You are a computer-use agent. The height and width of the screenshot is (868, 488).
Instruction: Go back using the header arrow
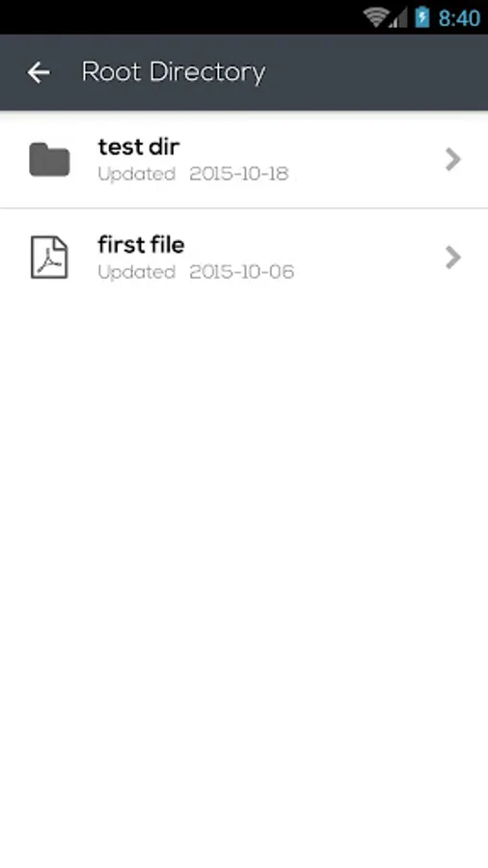coord(39,72)
